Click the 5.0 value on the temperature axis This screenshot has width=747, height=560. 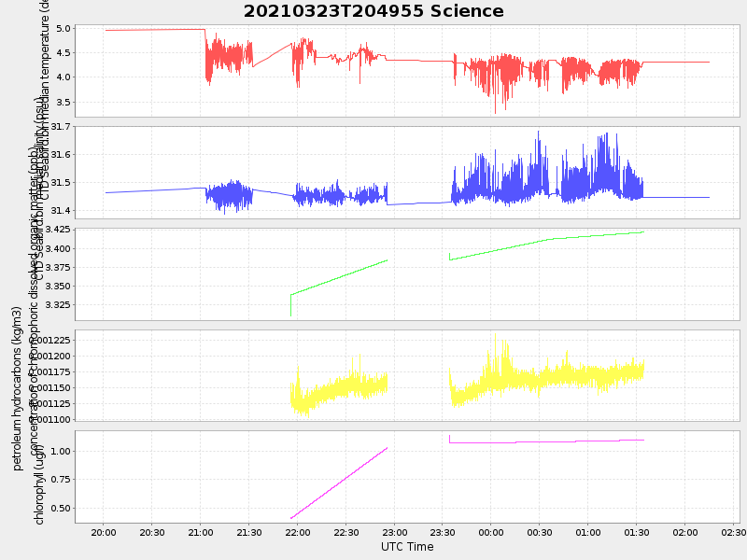63,29
